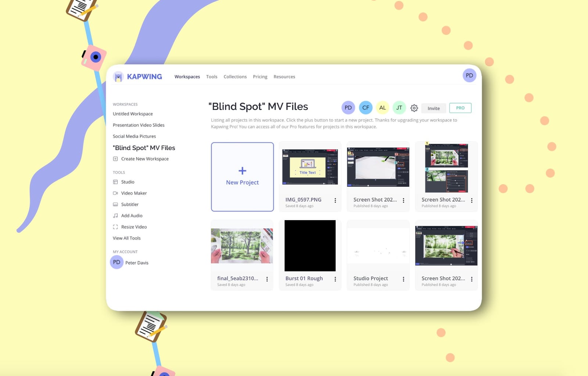Viewport: 588px width, 376px height.
Task: Start a New Project tile
Action: pos(242,177)
